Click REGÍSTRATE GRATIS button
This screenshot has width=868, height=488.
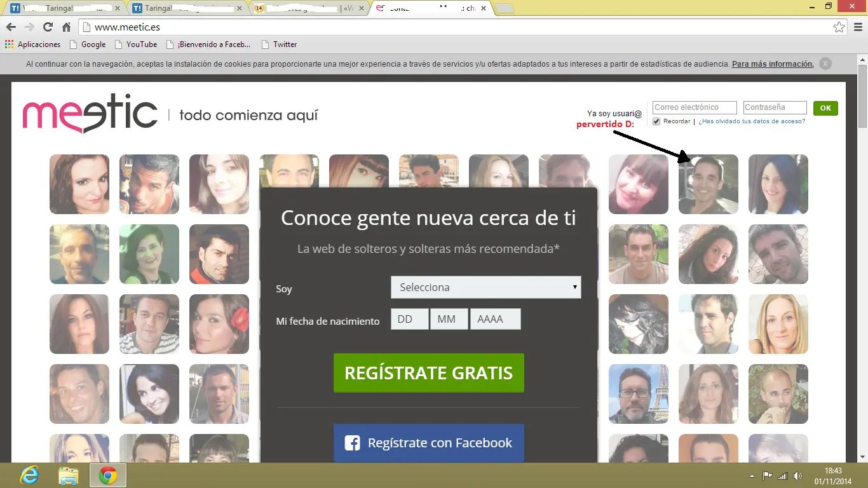[x=429, y=373]
